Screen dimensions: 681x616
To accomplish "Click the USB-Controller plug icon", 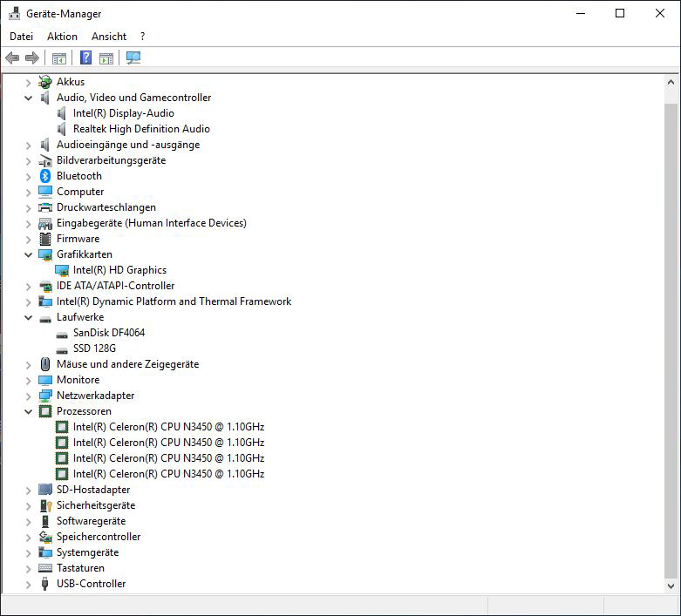I will pyautogui.click(x=44, y=584).
